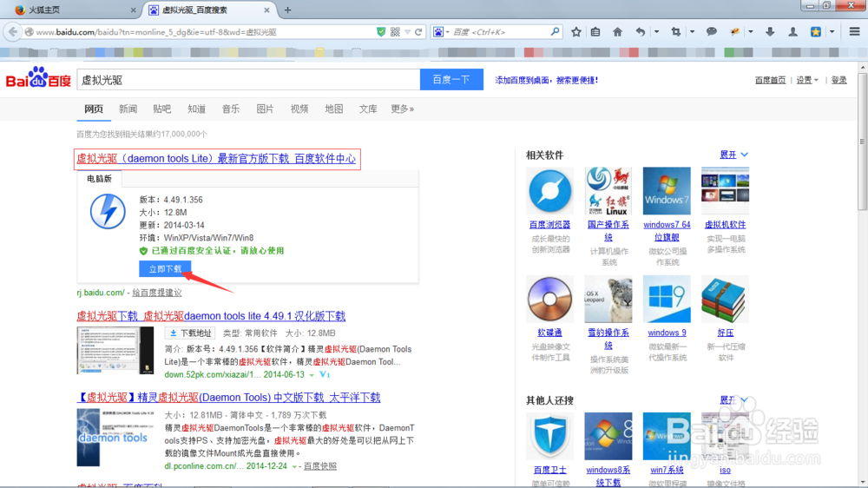This screenshot has width=868, height=488.
Task: Click the user account silhouette icon
Action: point(792,32)
